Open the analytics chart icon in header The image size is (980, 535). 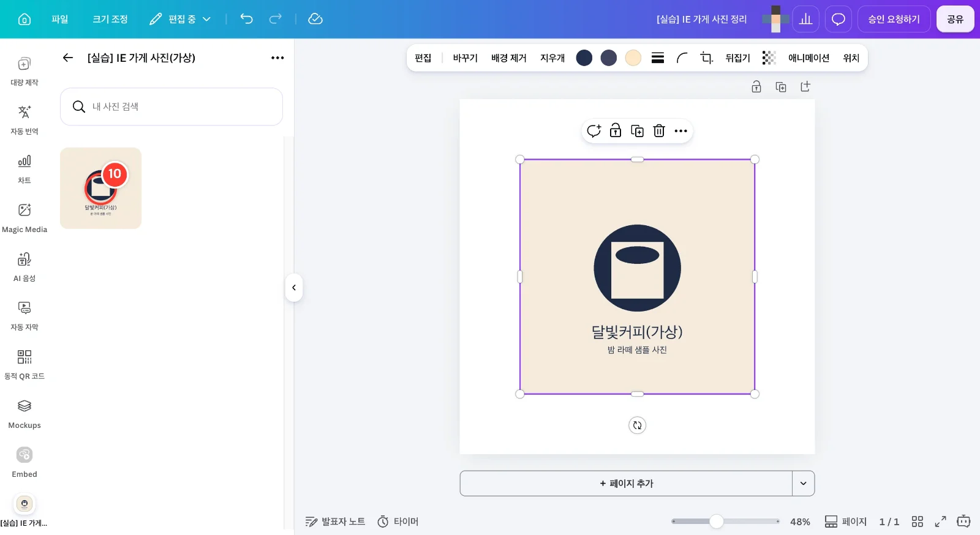click(806, 19)
